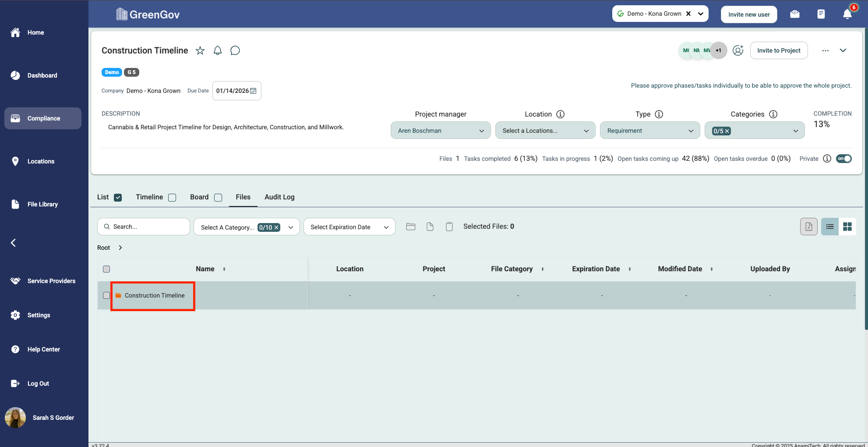Open the Construction Timeline folder

155,295
